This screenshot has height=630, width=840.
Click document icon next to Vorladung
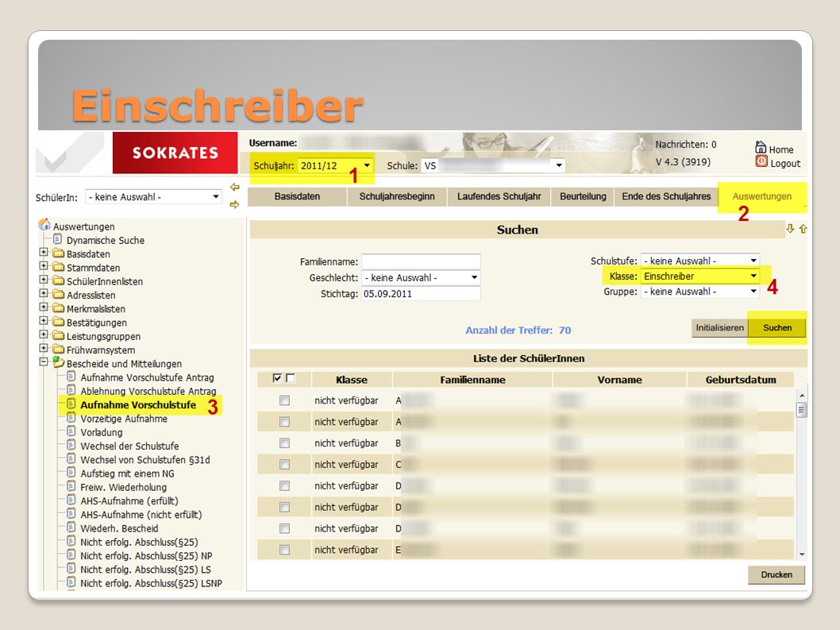pyautogui.click(x=71, y=431)
